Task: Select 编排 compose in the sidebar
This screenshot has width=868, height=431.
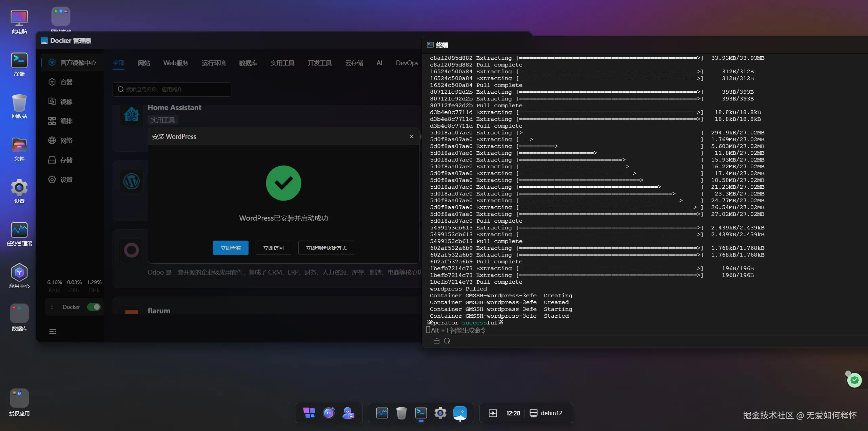Action: [x=66, y=121]
